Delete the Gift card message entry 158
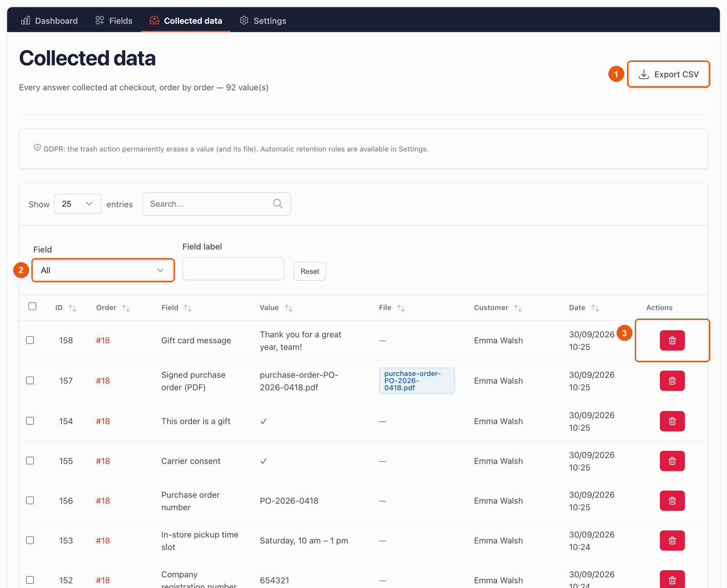The height and width of the screenshot is (588, 727). (x=672, y=340)
